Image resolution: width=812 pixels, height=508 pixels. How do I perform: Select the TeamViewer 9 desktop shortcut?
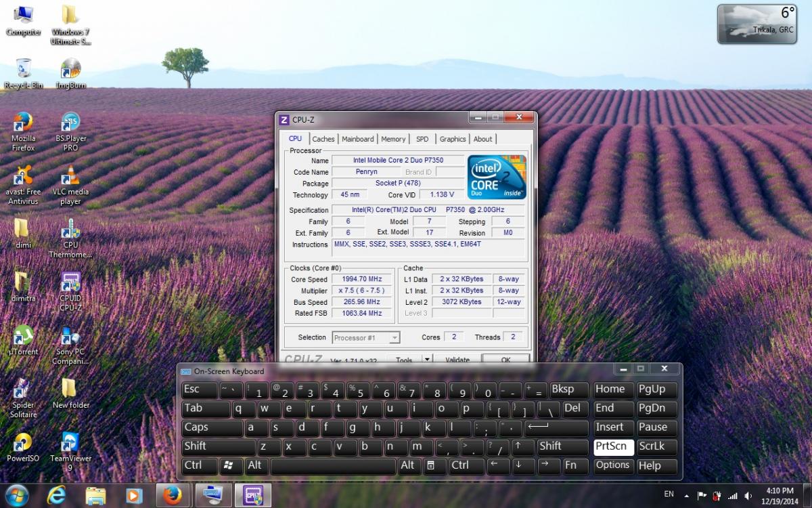coord(70,452)
